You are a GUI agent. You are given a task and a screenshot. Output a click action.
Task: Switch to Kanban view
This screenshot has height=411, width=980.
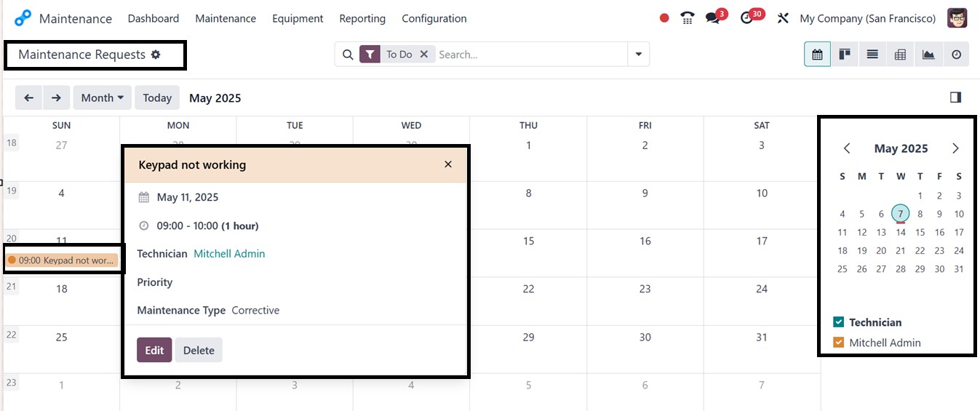845,55
